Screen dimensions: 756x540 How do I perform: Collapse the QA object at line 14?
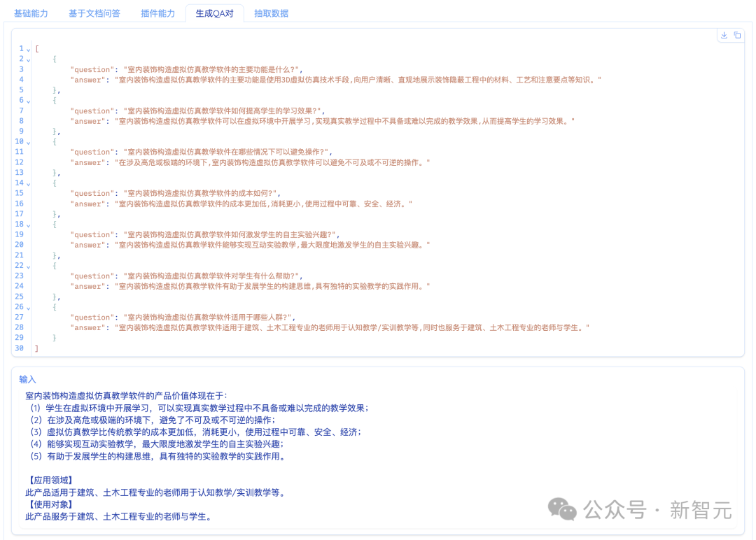29,183
